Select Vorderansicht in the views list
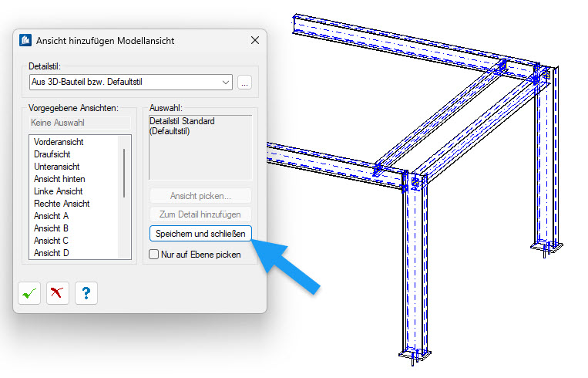Viewport: 588px width, 378px height. click(x=59, y=142)
